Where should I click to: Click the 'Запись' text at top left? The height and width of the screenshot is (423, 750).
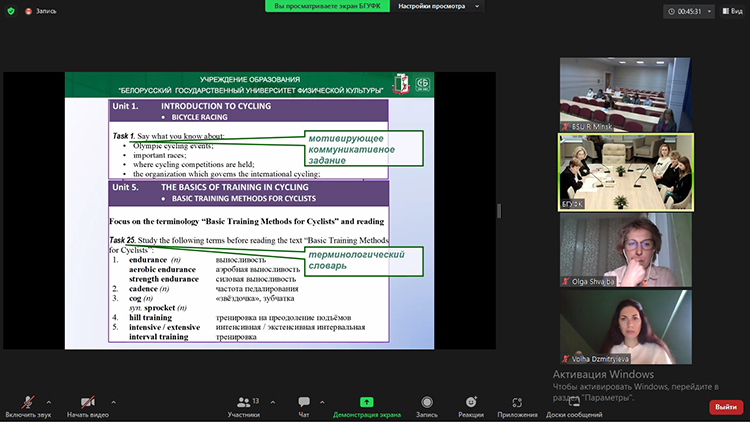[x=46, y=11]
